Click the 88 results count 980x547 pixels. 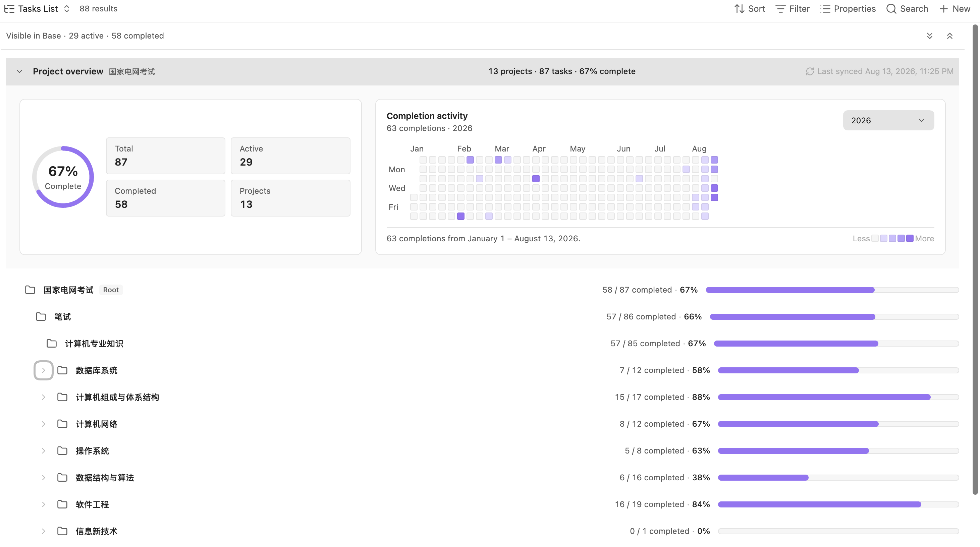point(99,9)
